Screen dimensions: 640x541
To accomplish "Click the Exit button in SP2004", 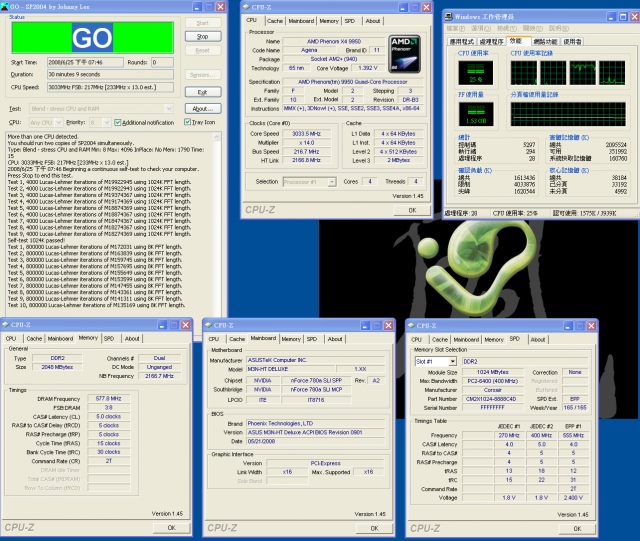I will click(x=203, y=92).
